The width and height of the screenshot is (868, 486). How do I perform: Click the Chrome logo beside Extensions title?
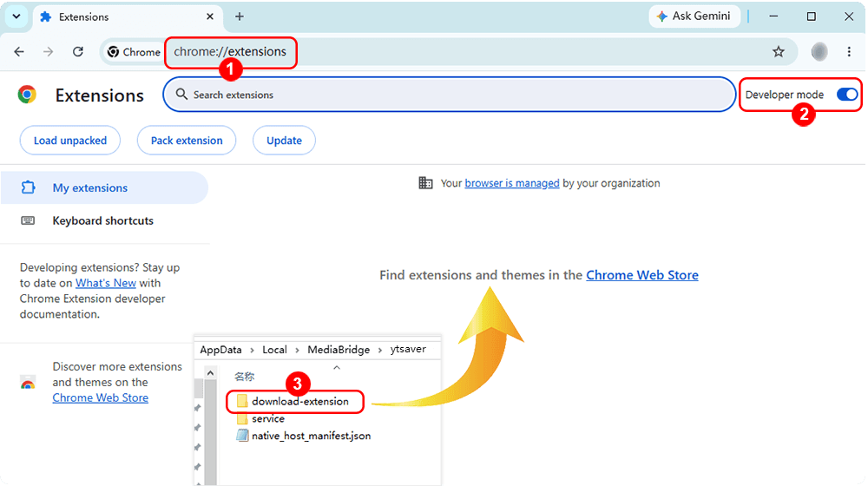coord(27,95)
